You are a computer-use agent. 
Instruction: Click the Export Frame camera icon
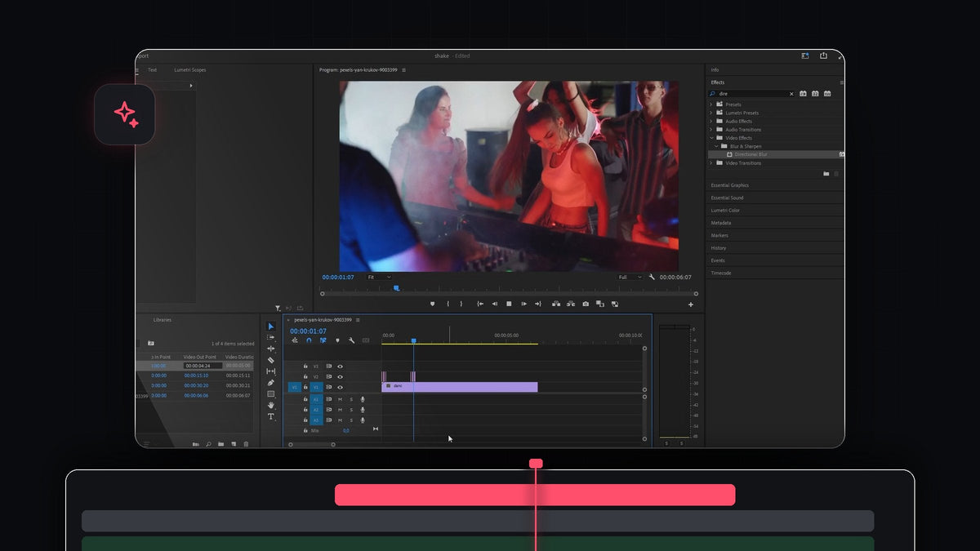pyautogui.click(x=586, y=304)
